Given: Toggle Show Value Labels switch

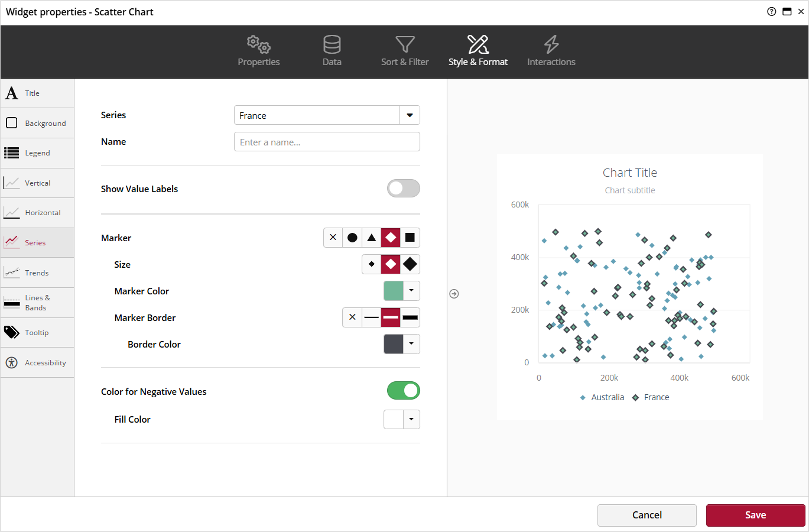Looking at the screenshot, I should click(404, 189).
